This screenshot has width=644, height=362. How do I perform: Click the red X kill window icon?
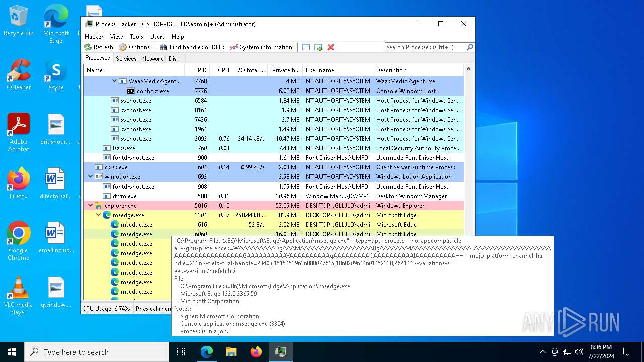331,47
